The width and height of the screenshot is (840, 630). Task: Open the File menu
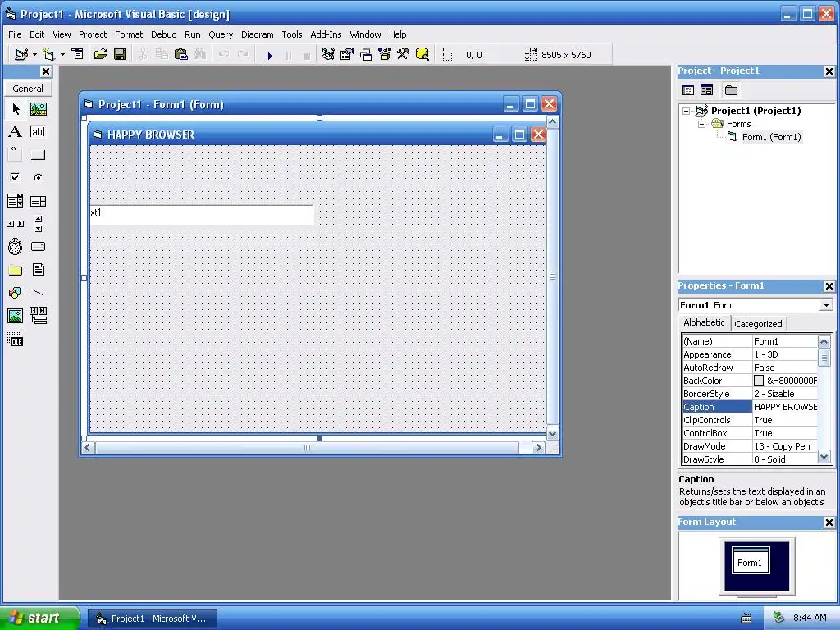tap(15, 34)
